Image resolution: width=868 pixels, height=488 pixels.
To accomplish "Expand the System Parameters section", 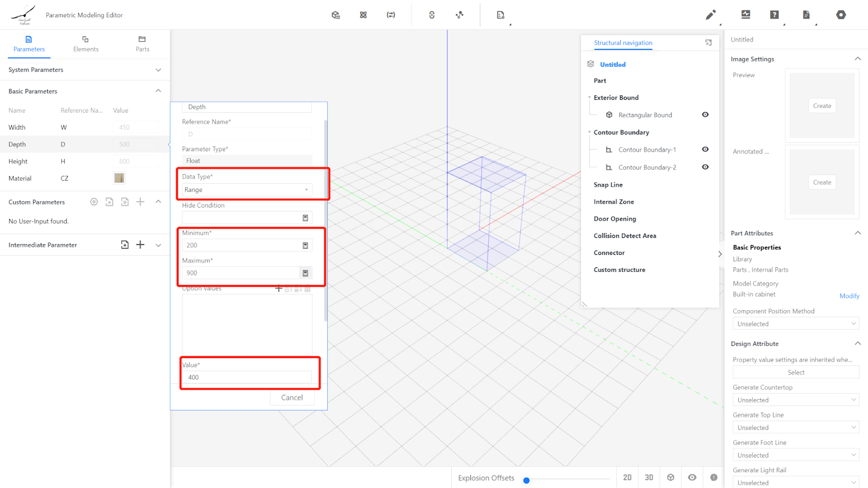I will coord(158,70).
